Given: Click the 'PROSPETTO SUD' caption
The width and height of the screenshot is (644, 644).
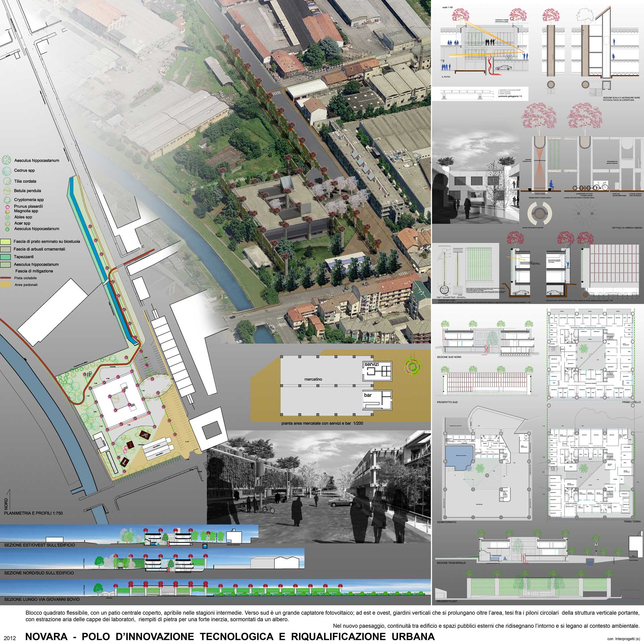Looking at the screenshot, I should [x=447, y=402].
